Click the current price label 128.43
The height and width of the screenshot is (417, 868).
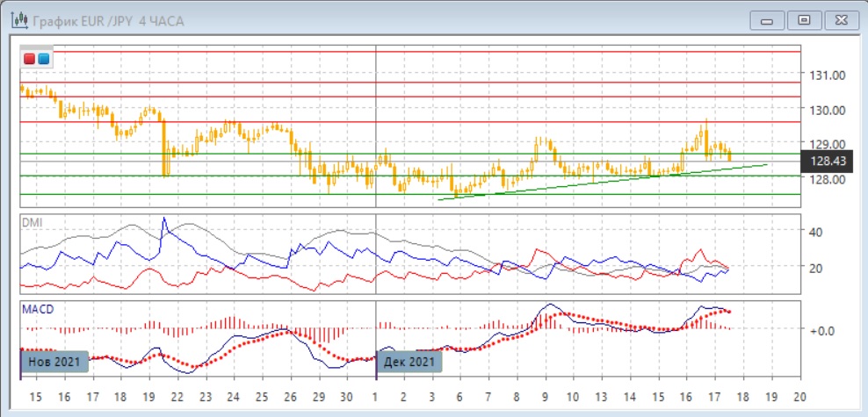827,162
